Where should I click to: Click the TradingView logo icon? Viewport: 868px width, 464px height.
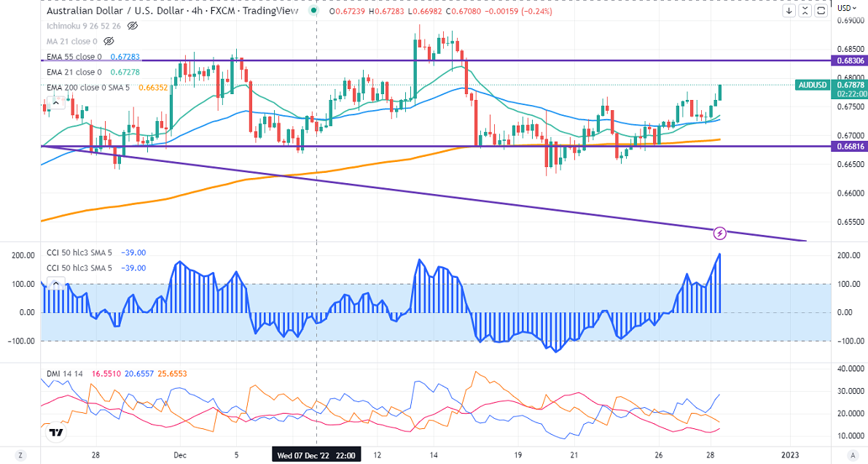click(55, 433)
